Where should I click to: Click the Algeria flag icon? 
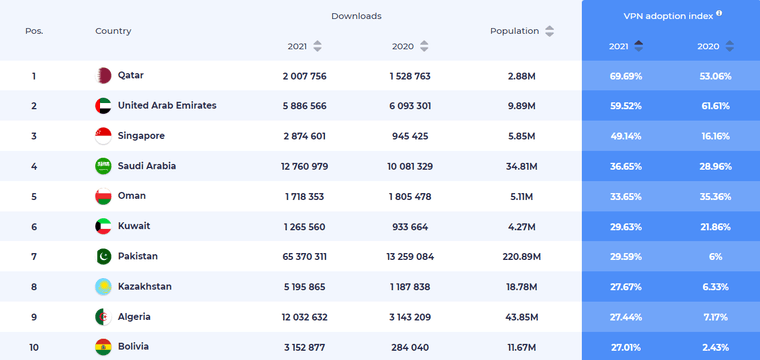click(103, 317)
